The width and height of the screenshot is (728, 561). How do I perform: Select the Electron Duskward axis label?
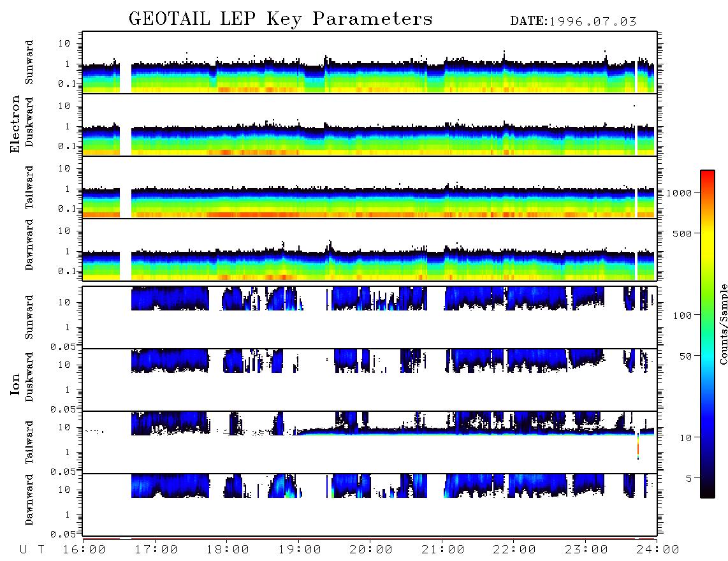click(x=29, y=122)
